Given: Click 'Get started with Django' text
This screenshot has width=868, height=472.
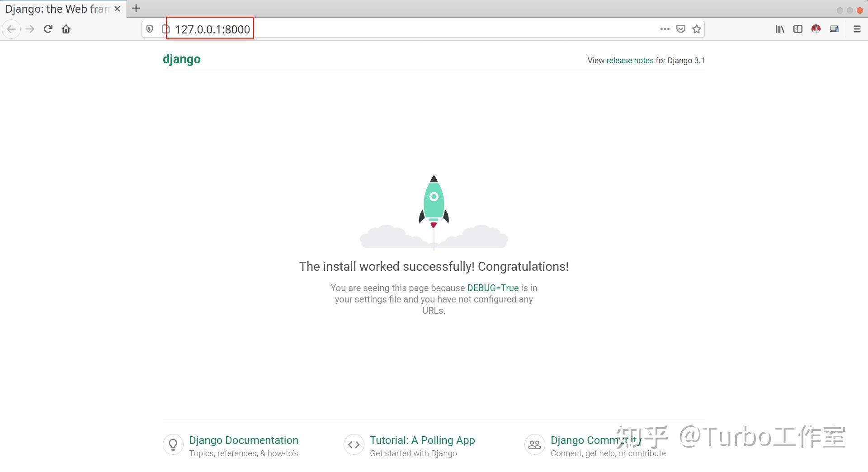Looking at the screenshot, I should tap(413, 453).
